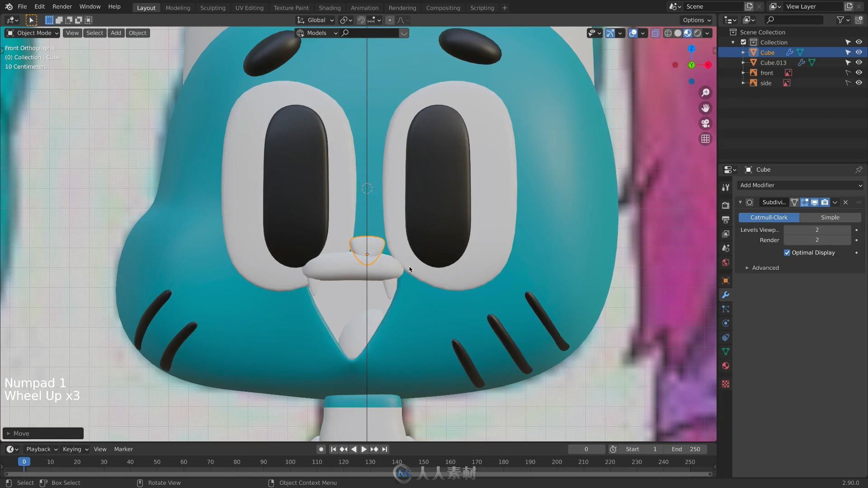Select the tweak select tool icon
This screenshot has height=488, width=868.
tap(31, 20)
